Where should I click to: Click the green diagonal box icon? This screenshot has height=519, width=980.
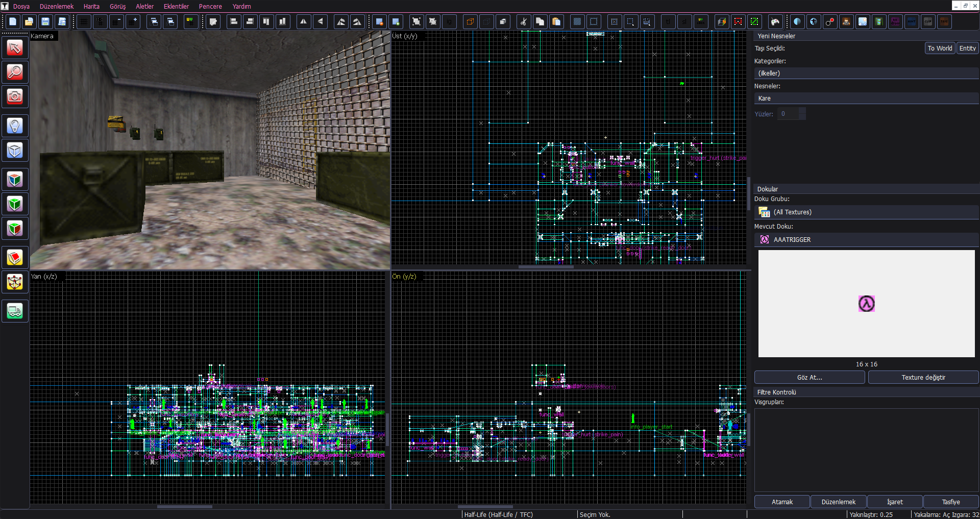[754, 21]
